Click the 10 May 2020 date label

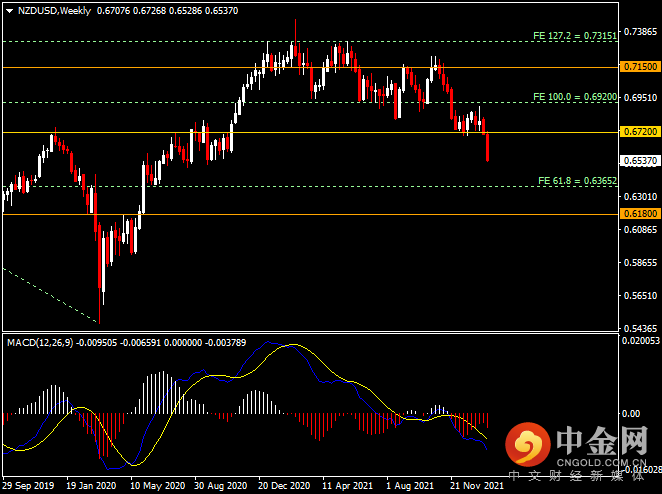[155, 486]
